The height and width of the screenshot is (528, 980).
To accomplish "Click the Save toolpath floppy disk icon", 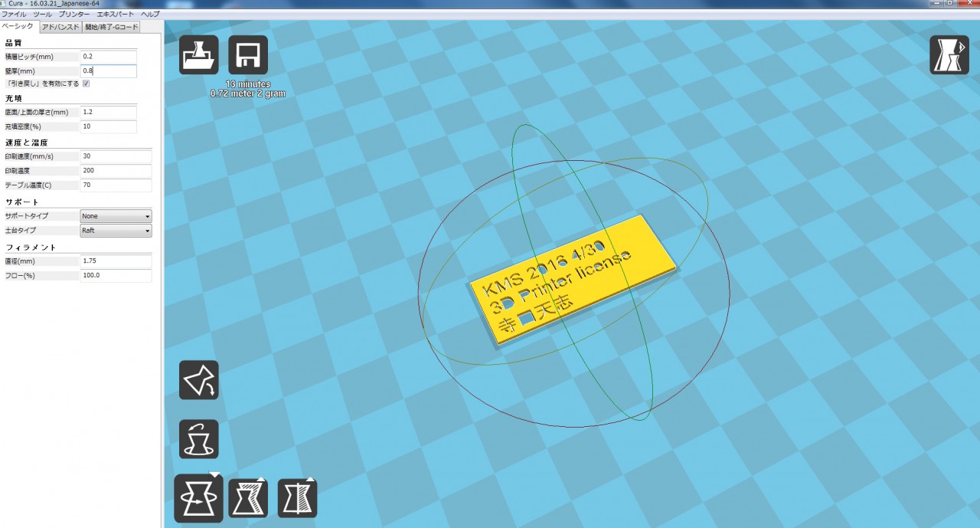I will (248, 55).
